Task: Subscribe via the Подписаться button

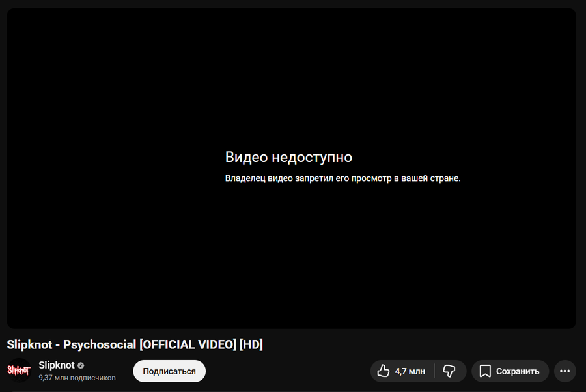Action: tap(169, 371)
